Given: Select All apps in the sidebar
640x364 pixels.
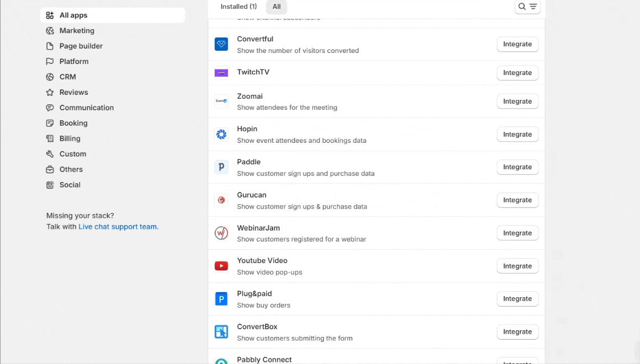Looking at the screenshot, I should [x=113, y=15].
